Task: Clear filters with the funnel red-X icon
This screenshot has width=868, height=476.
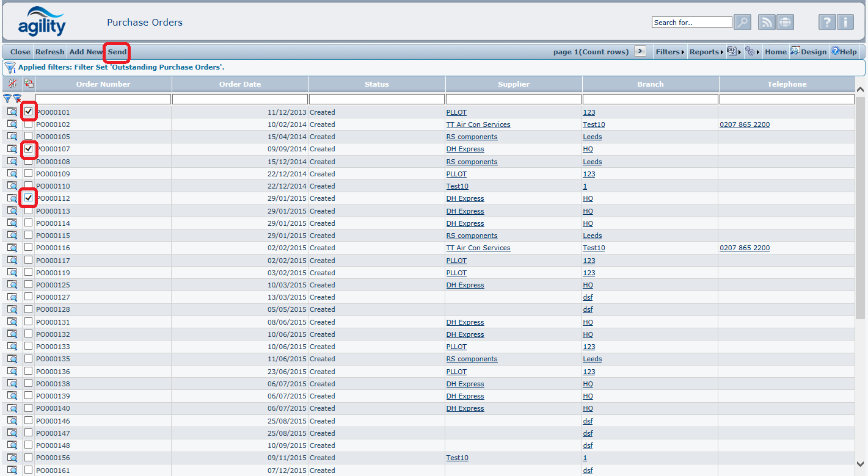Action: pyautogui.click(x=18, y=98)
